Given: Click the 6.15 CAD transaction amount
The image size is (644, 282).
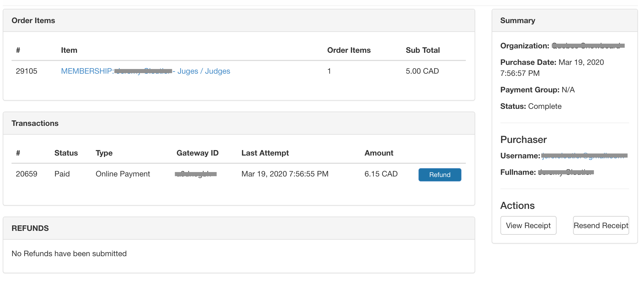Looking at the screenshot, I should pyautogui.click(x=381, y=174).
